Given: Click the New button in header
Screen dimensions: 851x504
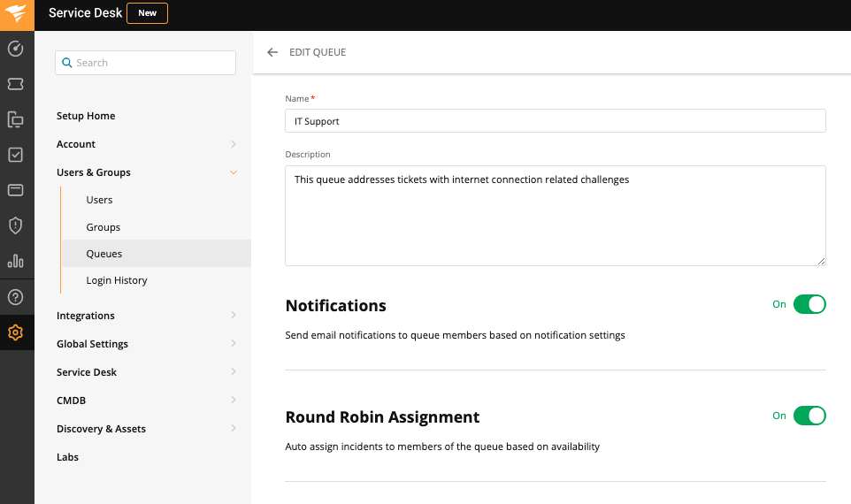Looking at the screenshot, I should pyautogui.click(x=147, y=13).
